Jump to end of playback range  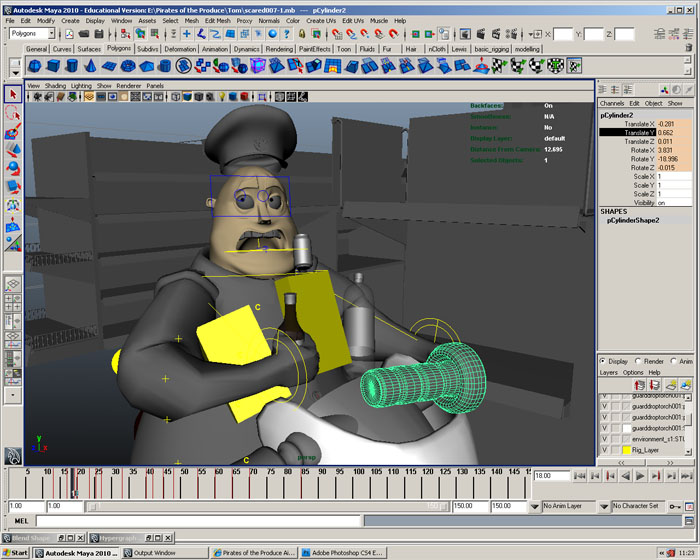tap(686, 476)
